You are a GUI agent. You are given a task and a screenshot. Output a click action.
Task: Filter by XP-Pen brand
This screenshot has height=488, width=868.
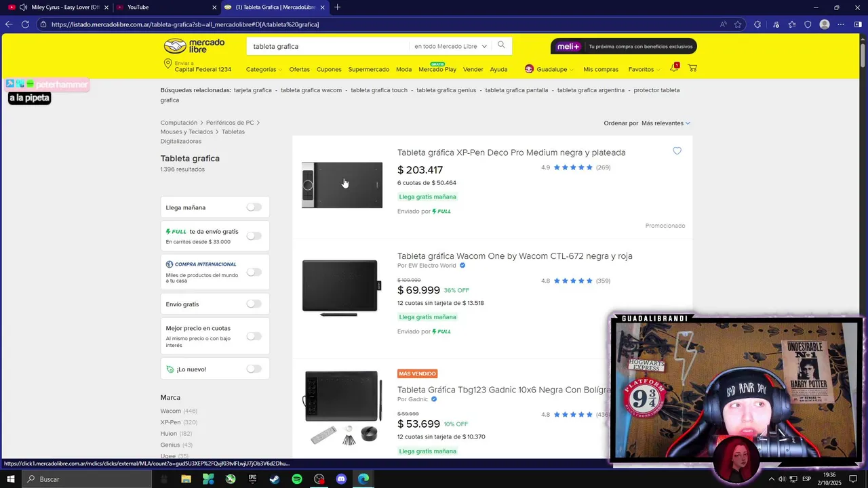point(171,422)
